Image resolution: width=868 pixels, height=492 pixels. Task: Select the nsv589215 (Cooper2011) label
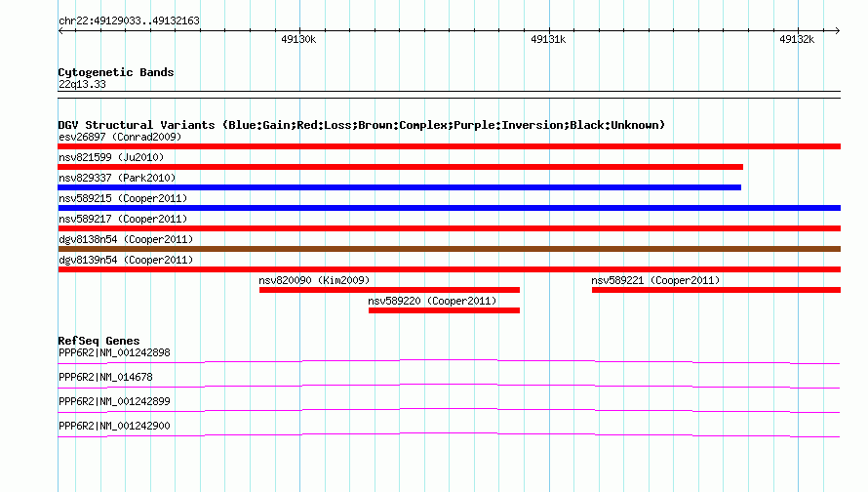[x=123, y=198]
